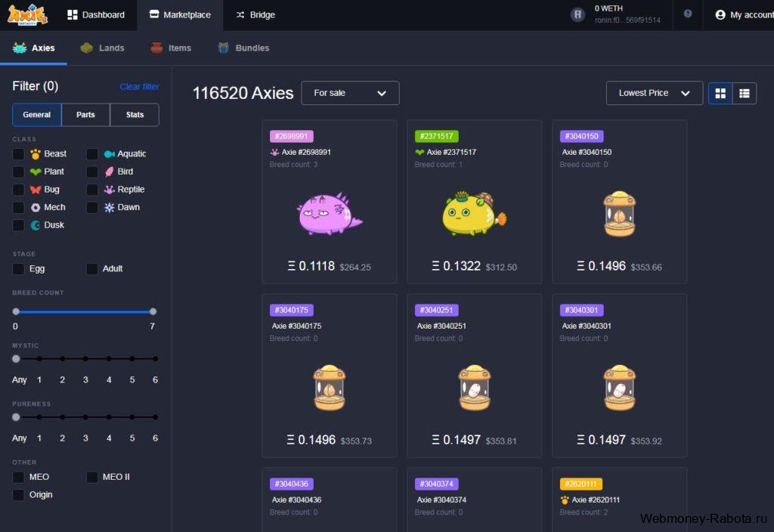Enable the Egg stage checkbox

point(18,269)
